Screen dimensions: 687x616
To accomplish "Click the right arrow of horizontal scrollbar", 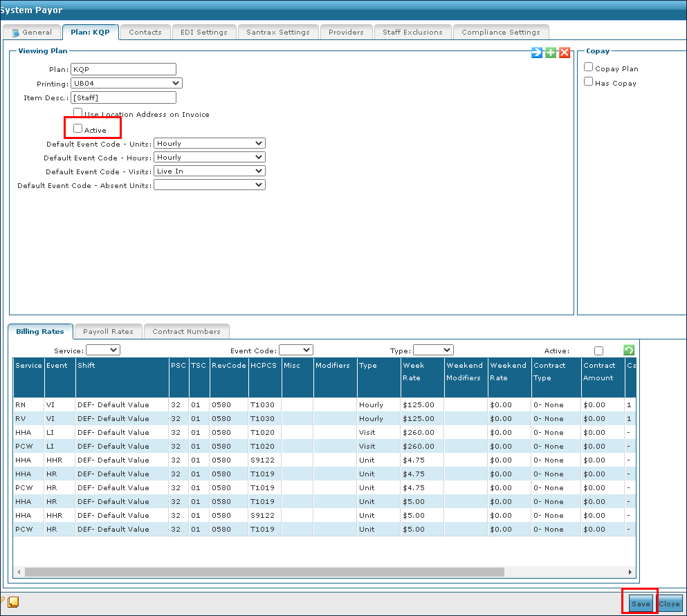I will point(630,572).
